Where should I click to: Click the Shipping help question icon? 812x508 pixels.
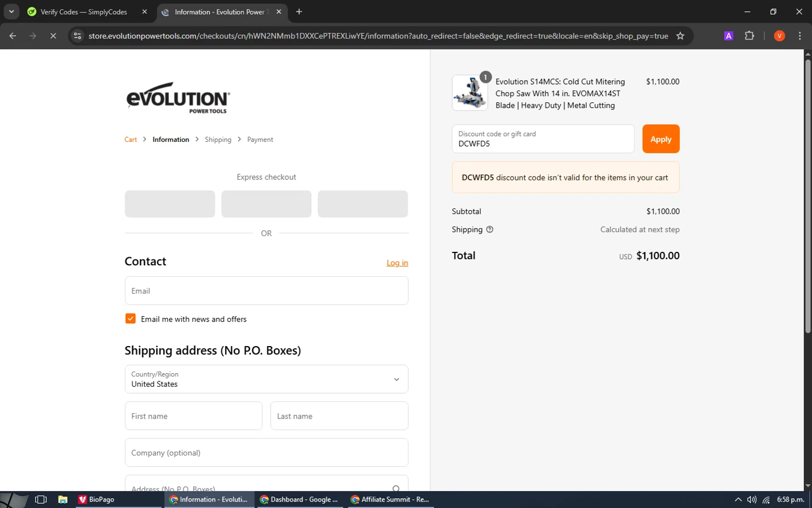click(490, 230)
